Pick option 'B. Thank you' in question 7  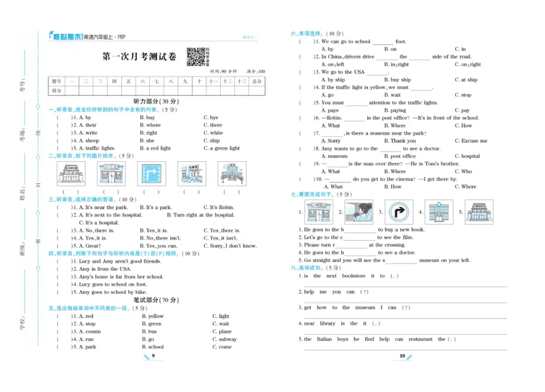(x=399, y=141)
